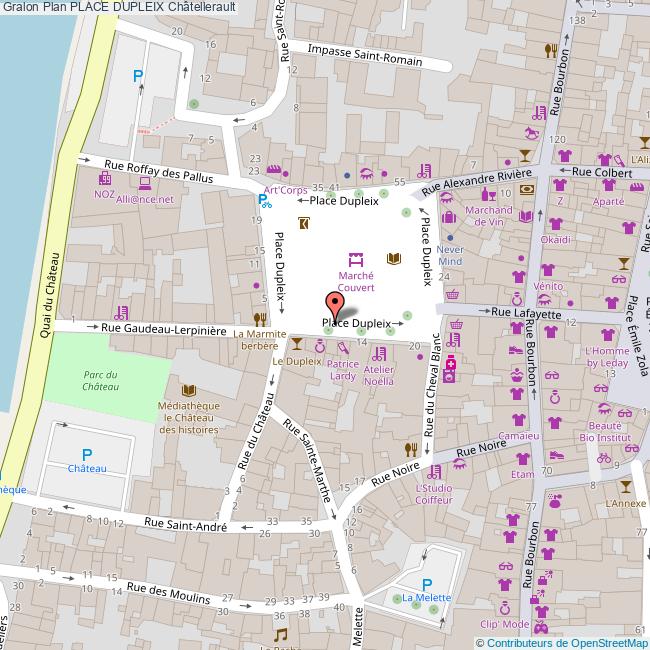
Task: Click the Château parking P icon
Action: tap(86, 453)
